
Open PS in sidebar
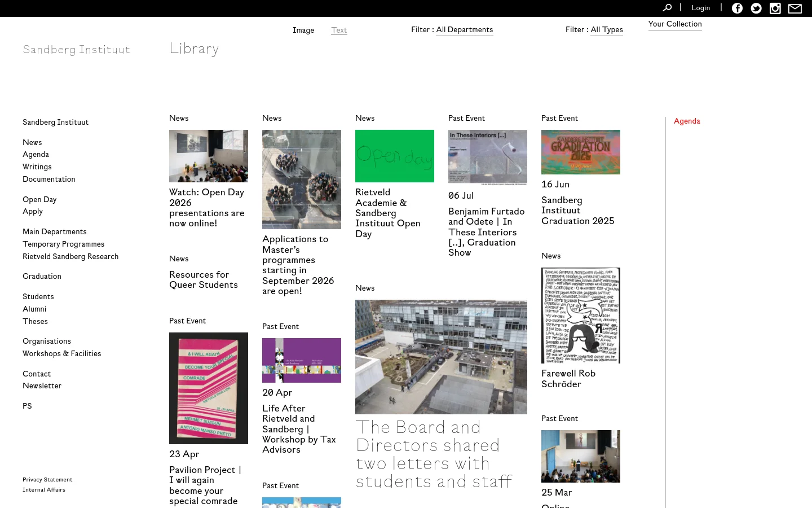pyautogui.click(x=27, y=406)
